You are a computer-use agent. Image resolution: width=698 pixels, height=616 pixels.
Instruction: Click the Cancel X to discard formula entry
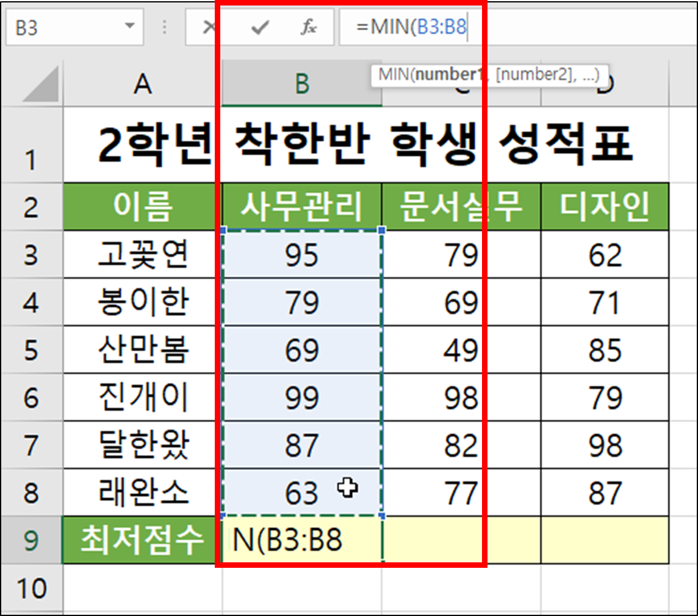208,27
